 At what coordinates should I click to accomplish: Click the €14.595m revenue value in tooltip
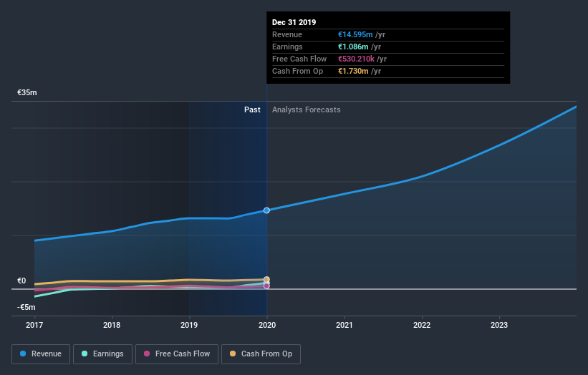[355, 35]
